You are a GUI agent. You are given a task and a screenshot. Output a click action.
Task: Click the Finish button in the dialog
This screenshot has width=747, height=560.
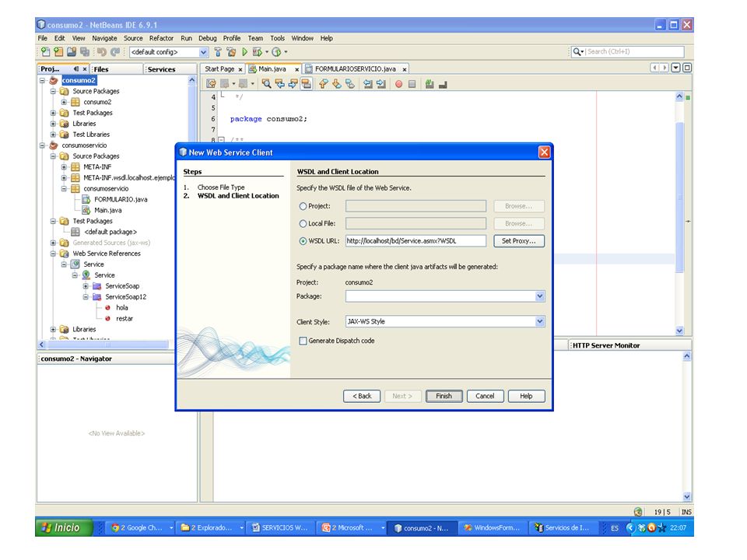(444, 396)
